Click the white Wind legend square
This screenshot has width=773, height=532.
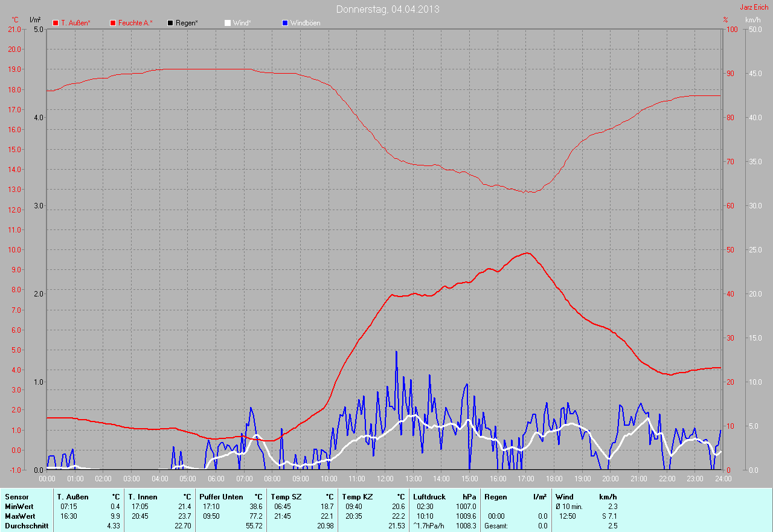[228, 23]
